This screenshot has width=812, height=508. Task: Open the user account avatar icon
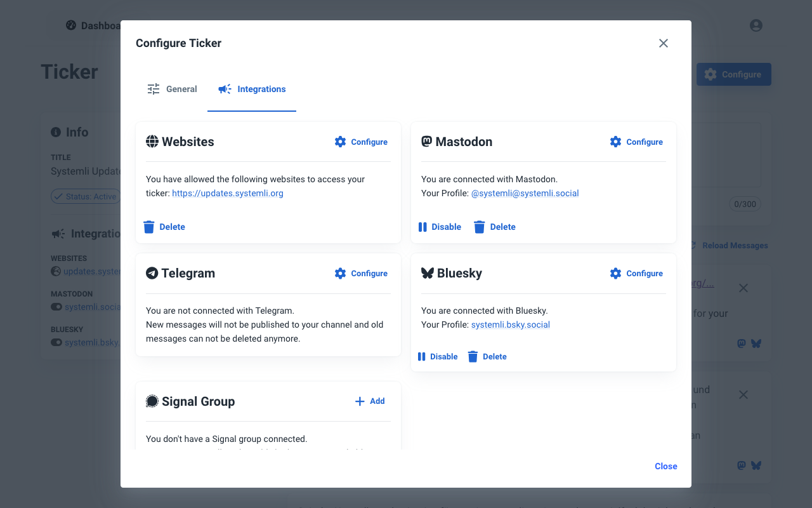756,25
